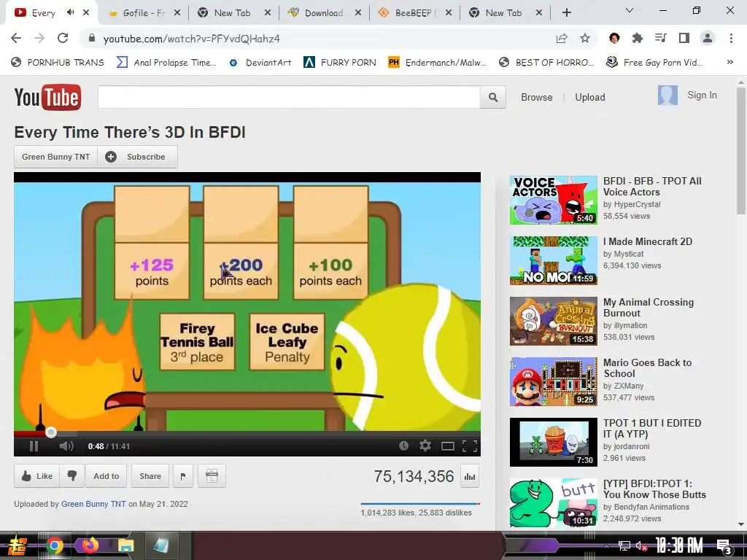Switch to the BeeBEEP tab
The width and height of the screenshot is (747, 560).
[414, 13]
